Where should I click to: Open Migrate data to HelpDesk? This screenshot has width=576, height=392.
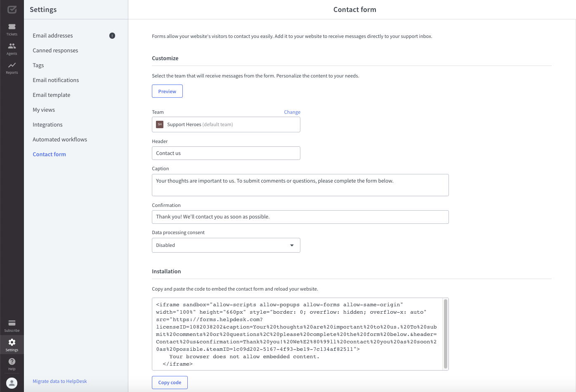tap(59, 381)
